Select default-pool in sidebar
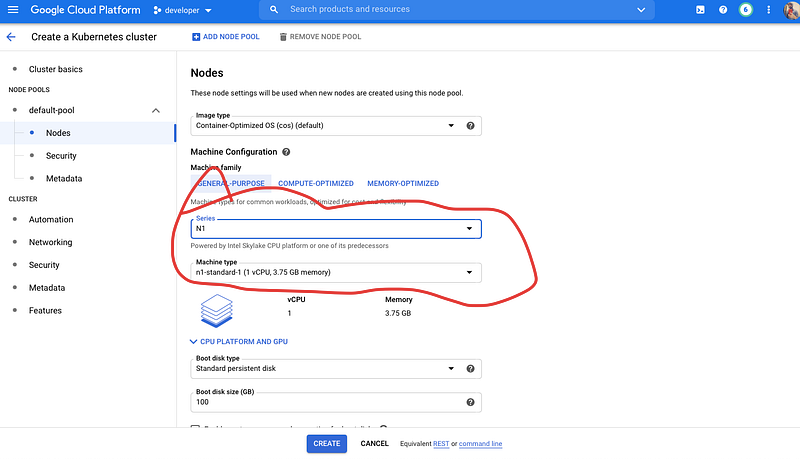Screen dimensions: 800x459 (52, 110)
